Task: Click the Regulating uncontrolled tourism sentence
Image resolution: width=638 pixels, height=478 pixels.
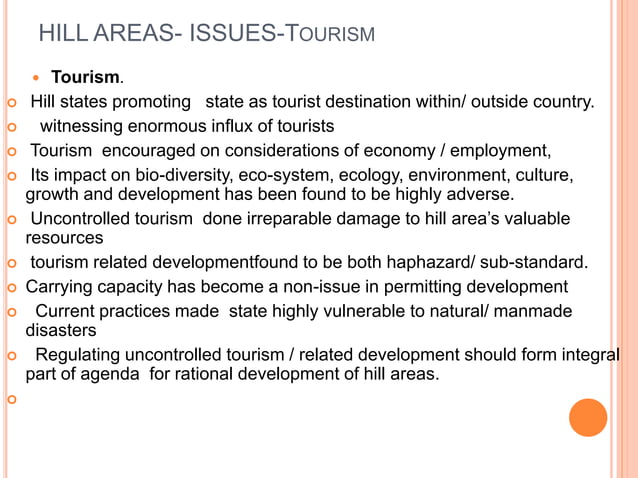Action: click(x=322, y=364)
